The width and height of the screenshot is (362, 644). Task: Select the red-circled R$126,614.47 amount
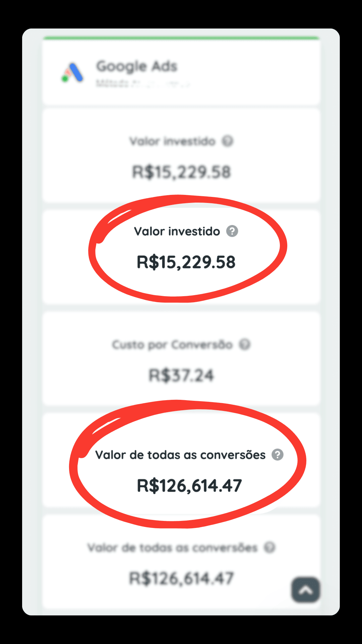tap(189, 486)
